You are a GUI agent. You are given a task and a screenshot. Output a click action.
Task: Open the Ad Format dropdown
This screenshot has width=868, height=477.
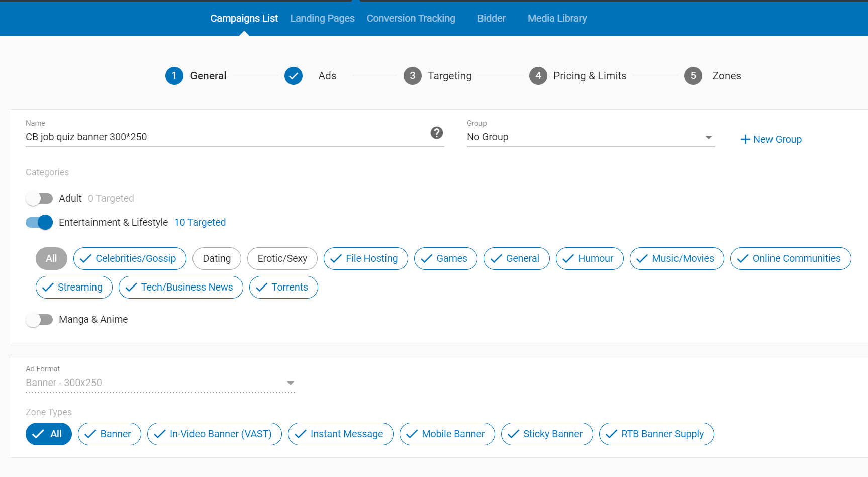tap(290, 383)
